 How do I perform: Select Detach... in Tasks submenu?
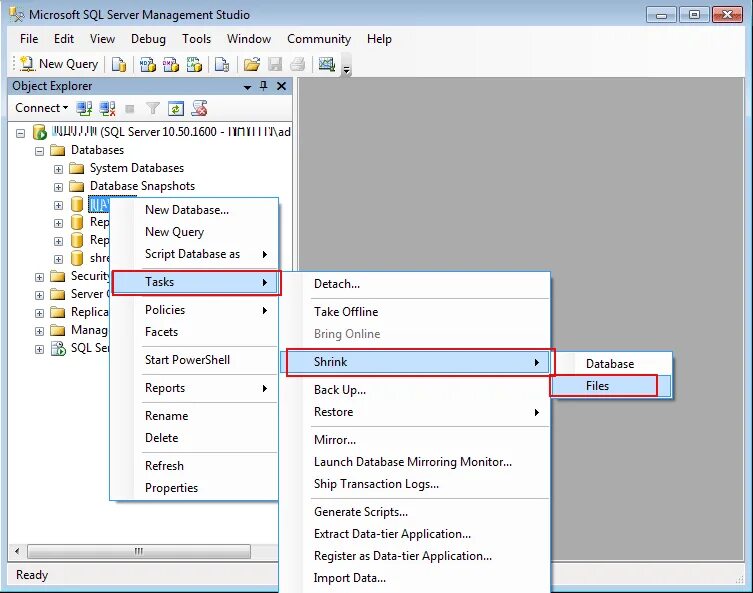[x=415, y=284]
